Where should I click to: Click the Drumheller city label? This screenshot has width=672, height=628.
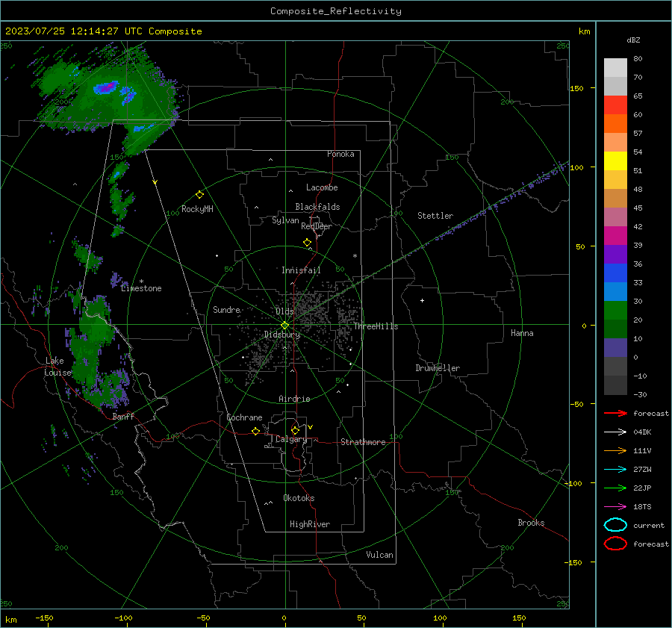[x=438, y=368]
